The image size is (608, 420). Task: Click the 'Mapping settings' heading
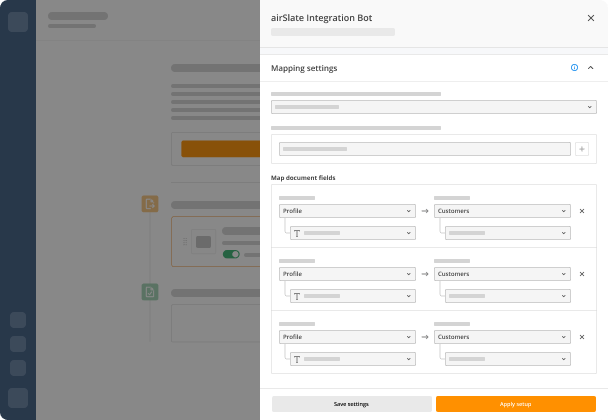coord(304,68)
